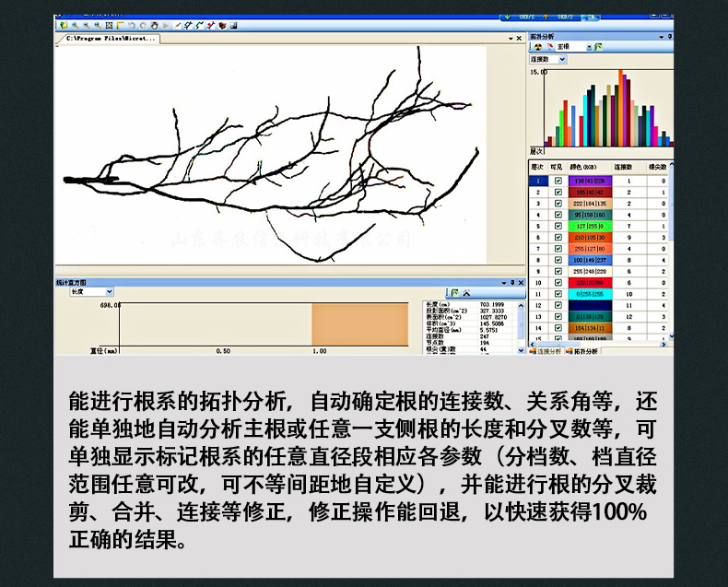The width and height of the screenshot is (728, 587).
Task: Close the root image document with X
Action: [519, 39]
